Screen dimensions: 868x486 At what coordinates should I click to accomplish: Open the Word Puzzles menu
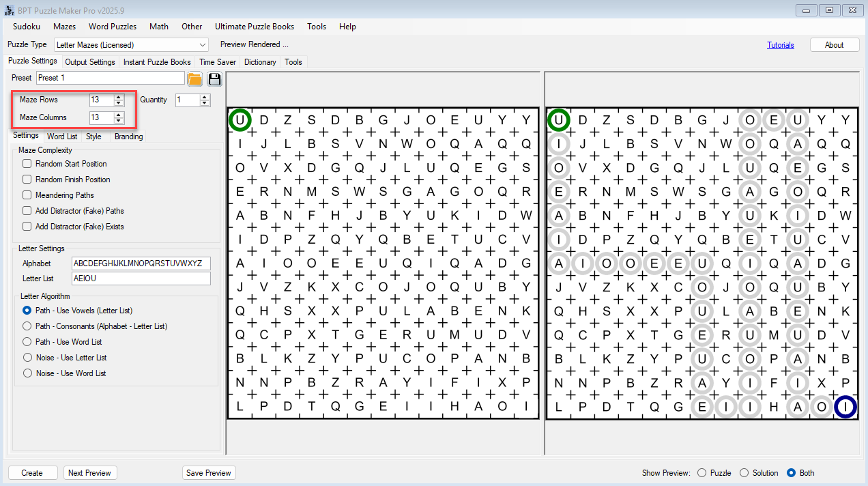tap(113, 27)
